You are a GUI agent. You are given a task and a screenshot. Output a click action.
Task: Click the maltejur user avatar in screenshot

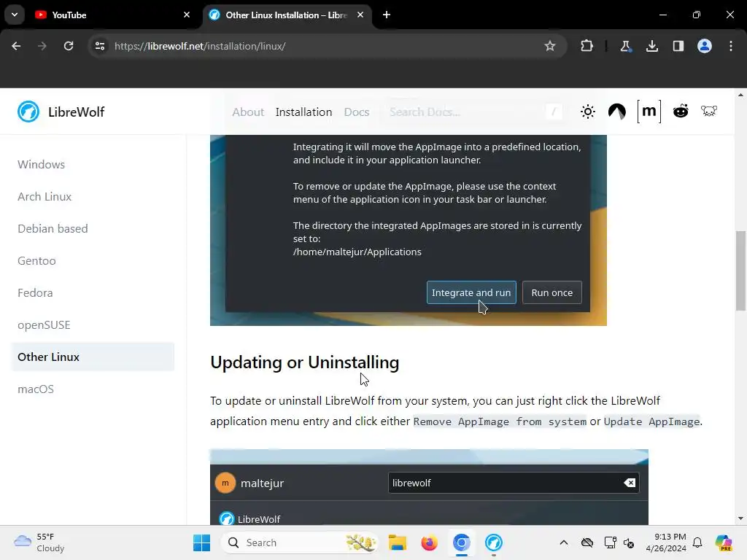225,483
